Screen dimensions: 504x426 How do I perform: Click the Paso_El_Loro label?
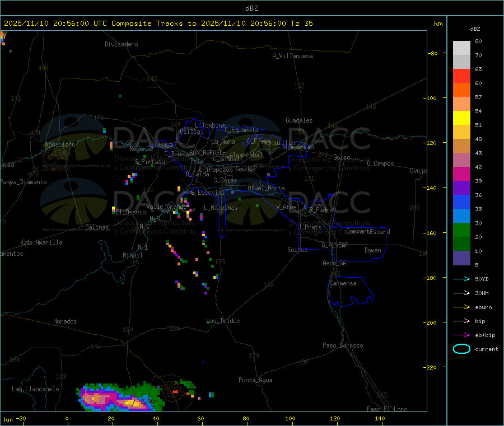pos(387,409)
